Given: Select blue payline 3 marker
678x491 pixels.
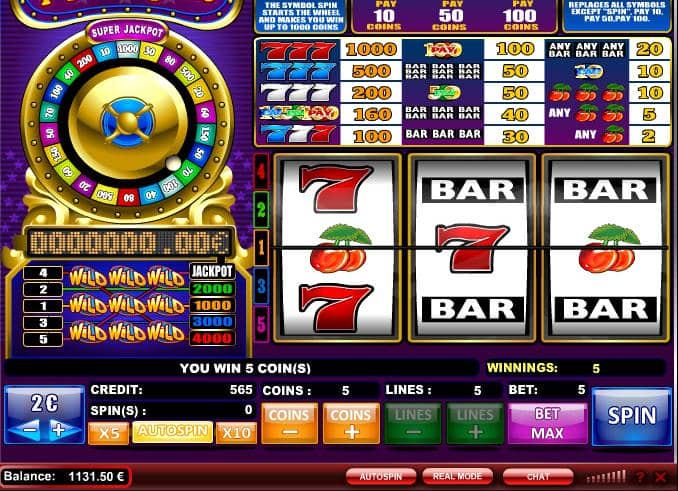Looking at the screenshot, I should click(x=262, y=286).
